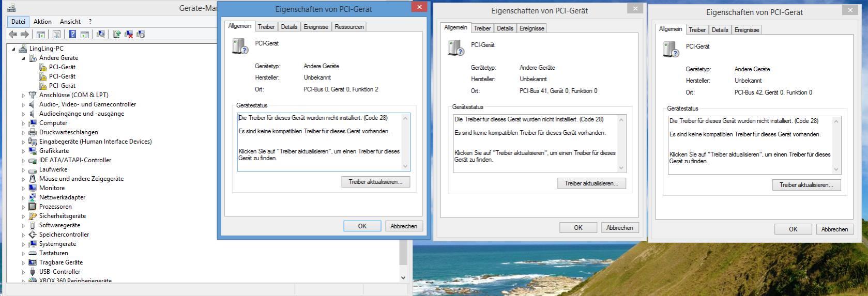Image resolution: width=868 pixels, height=296 pixels.
Task: Click the Mäuse und andere Zeigegeräte mouse icon
Action: [33, 179]
